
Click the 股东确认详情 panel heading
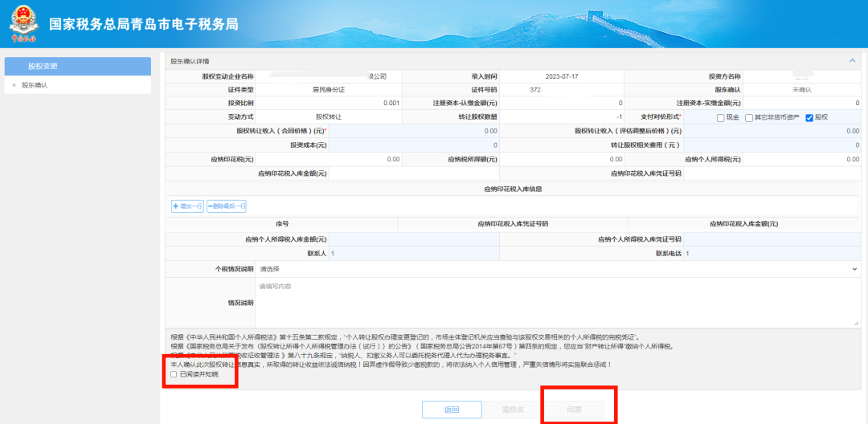190,61
